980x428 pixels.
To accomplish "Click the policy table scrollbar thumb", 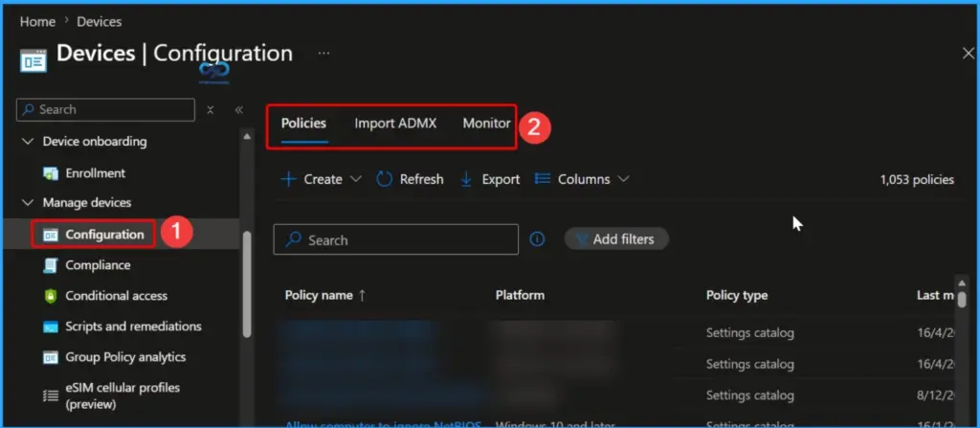I will click(x=961, y=298).
